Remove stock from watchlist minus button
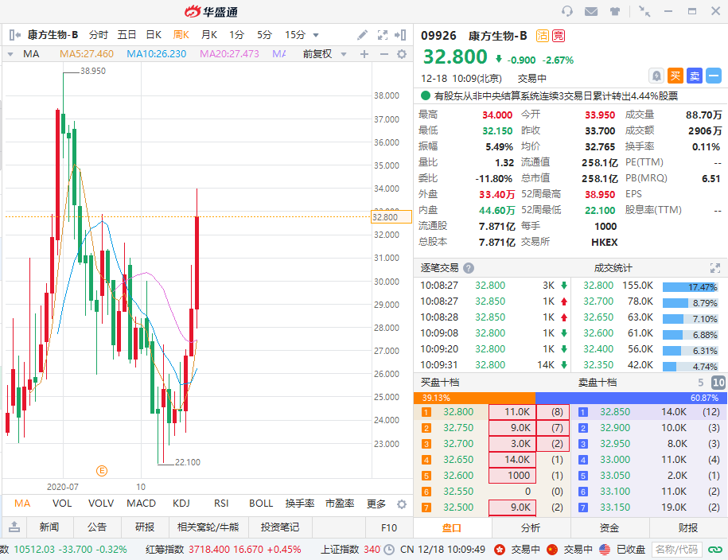 click(x=714, y=76)
